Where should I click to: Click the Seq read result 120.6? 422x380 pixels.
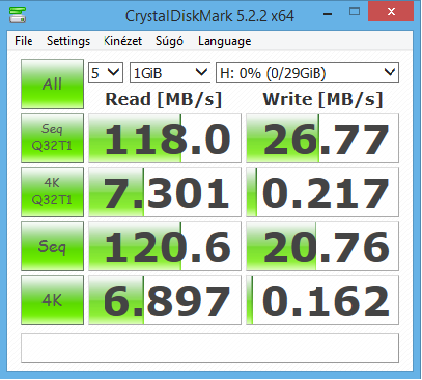click(x=165, y=246)
